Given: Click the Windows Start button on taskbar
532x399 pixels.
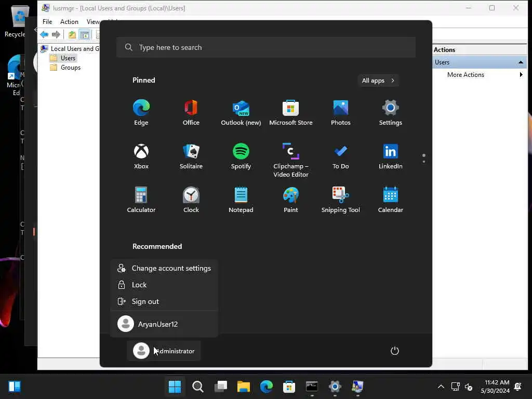Looking at the screenshot, I should [x=175, y=387].
